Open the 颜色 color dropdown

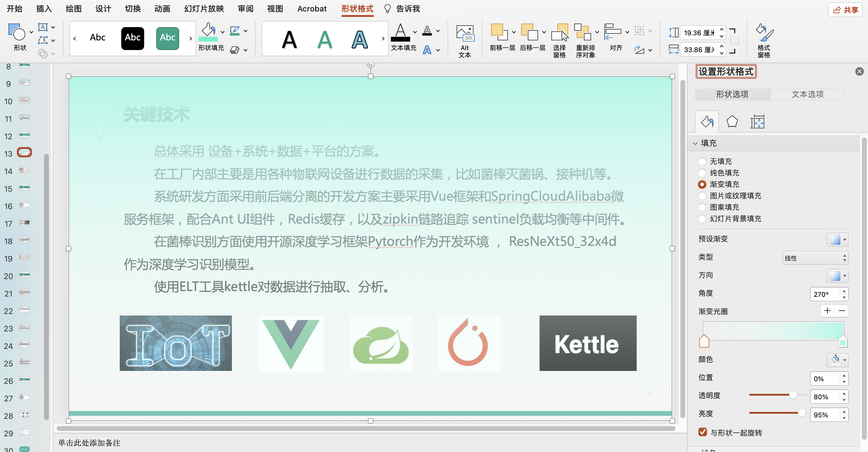pos(837,360)
